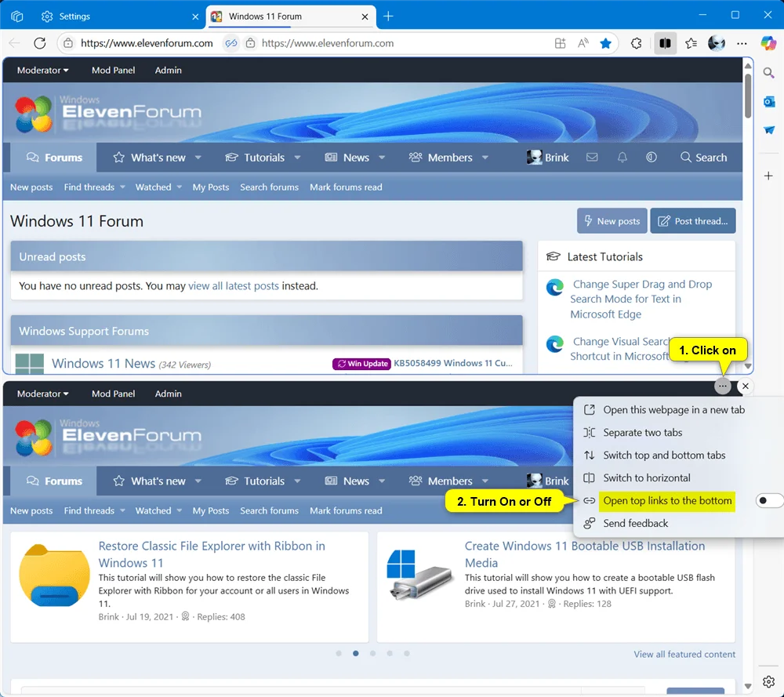This screenshot has height=697, width=784.
Task: Open Search in the top pane navbar
Action: pyautogui.click(x=703, y=158)
